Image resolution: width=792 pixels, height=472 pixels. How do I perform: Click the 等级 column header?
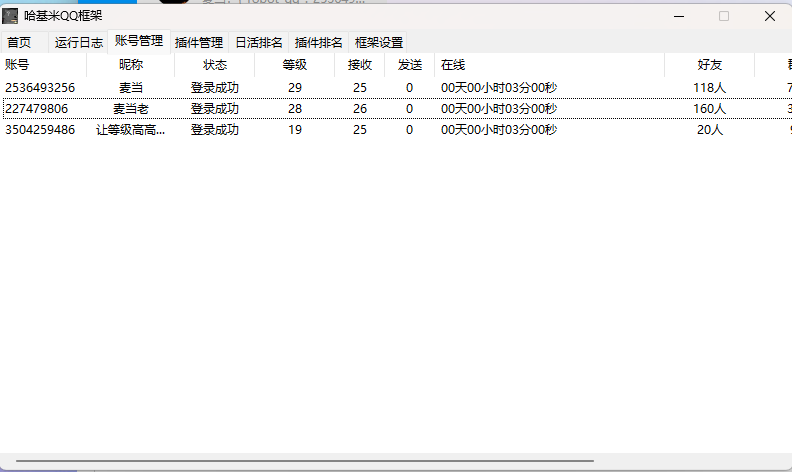(295, 65)
